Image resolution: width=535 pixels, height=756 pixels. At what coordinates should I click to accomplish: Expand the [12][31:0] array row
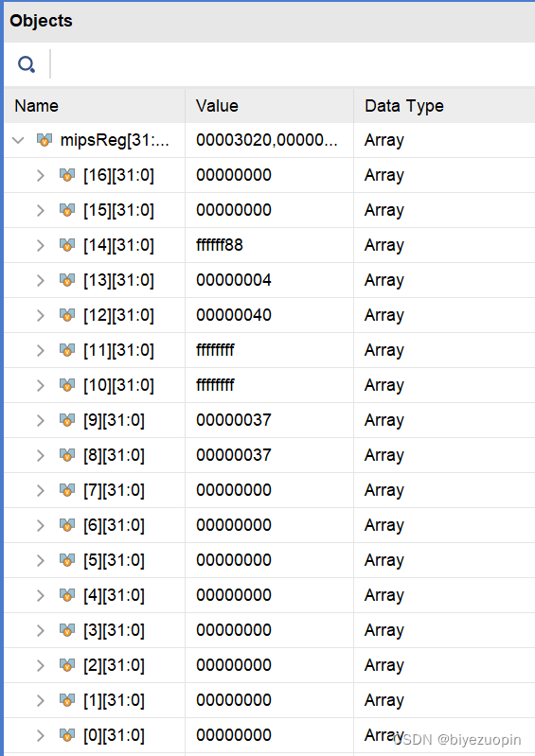click(41, 315)
